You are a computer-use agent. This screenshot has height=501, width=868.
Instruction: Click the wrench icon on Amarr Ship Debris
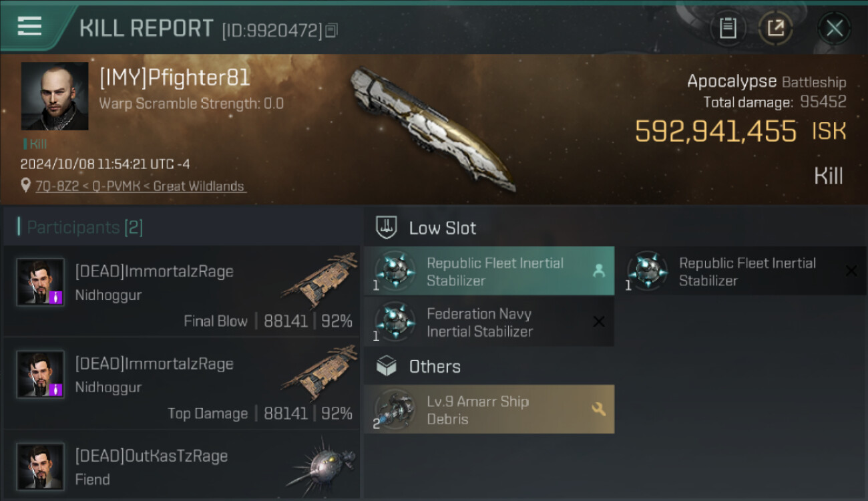[599, 409]
